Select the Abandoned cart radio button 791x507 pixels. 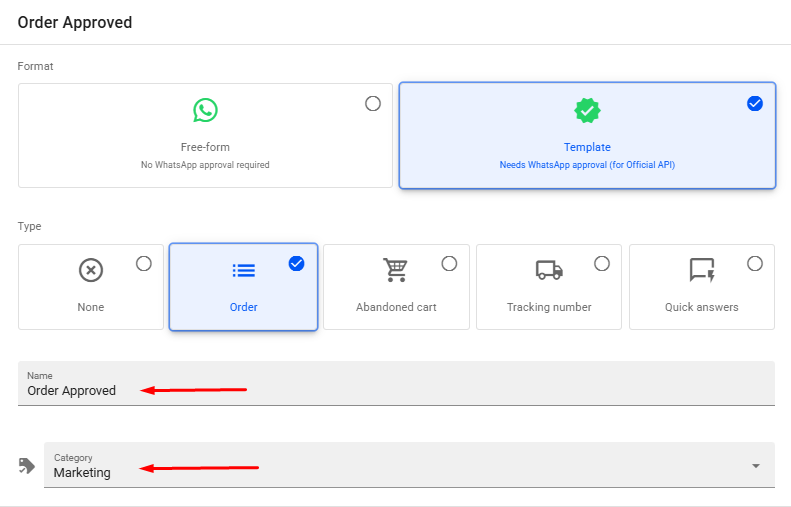coord(449,263)
